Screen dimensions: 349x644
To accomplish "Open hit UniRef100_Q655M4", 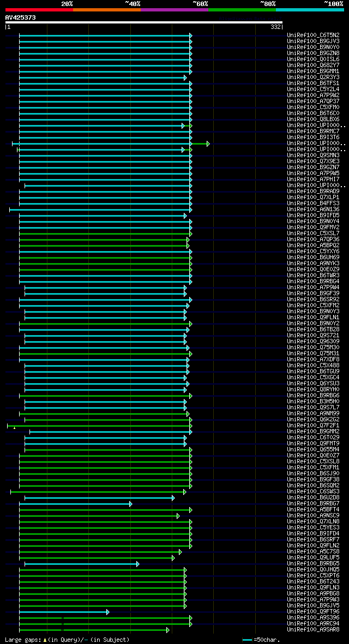I will pyautogui.click(x=313, y=450).
